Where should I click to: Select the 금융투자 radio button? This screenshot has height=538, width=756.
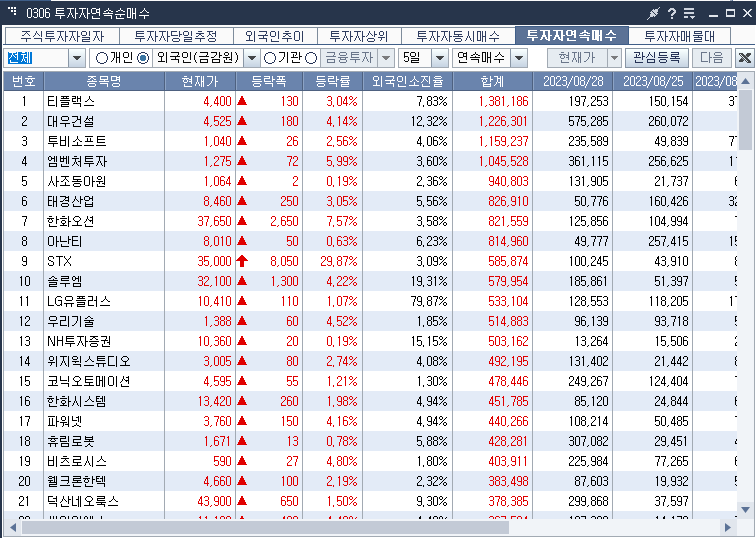(x=311, y=58)
